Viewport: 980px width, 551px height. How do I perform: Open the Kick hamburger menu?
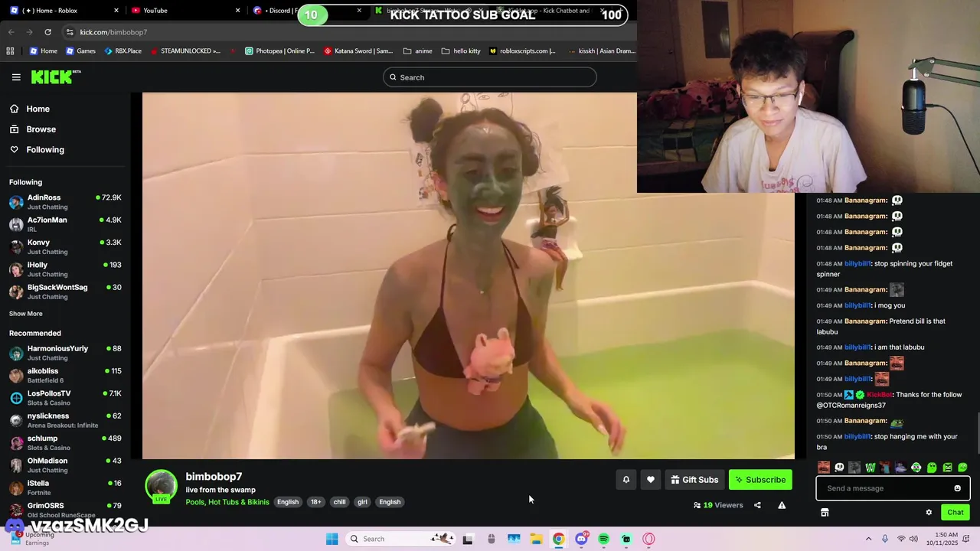[x=16, y=77]
